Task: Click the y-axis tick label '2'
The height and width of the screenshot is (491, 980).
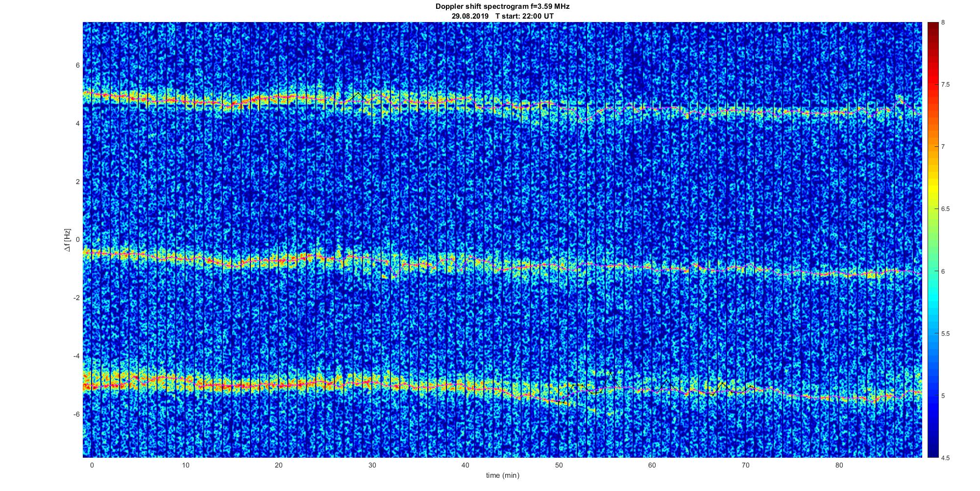Action: [77, 182]
